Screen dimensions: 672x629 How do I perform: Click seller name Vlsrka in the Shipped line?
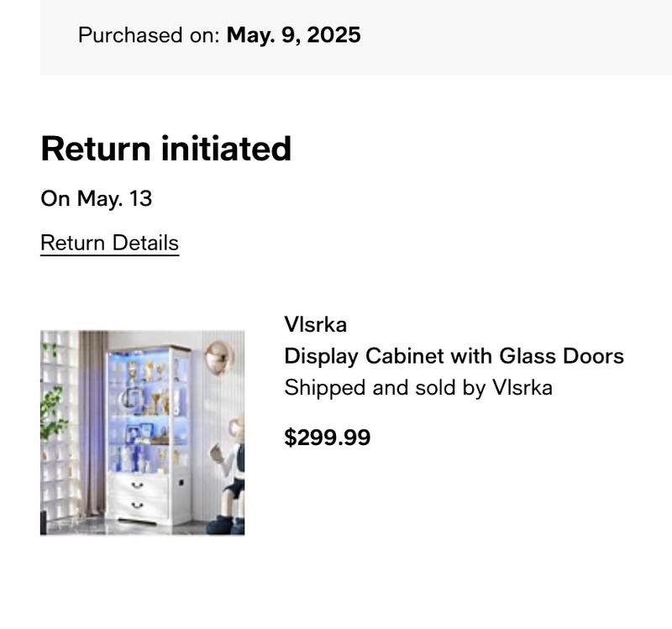522,388
